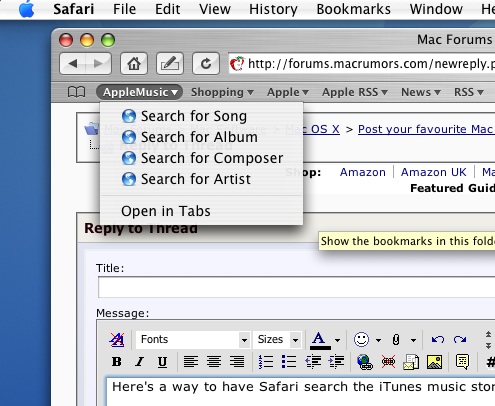Viewport: 495px width, 406px height.
Task: Expand the News bookmarks folder
Action: [x=421, y=92]
